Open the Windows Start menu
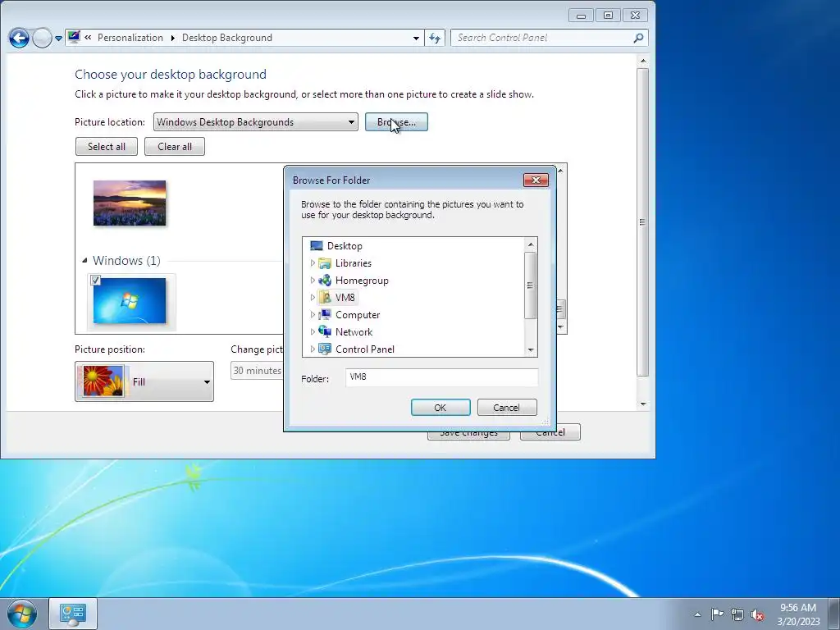 coord(22,614)
